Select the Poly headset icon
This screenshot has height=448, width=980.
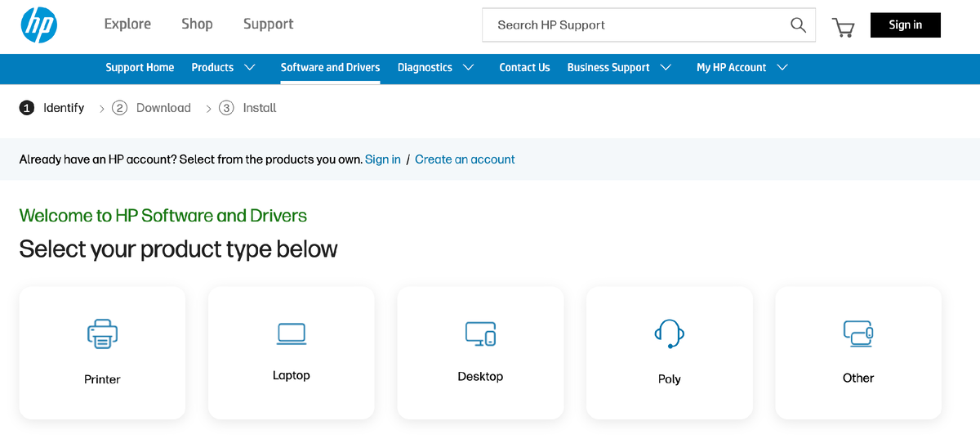(x=670, y=334)
